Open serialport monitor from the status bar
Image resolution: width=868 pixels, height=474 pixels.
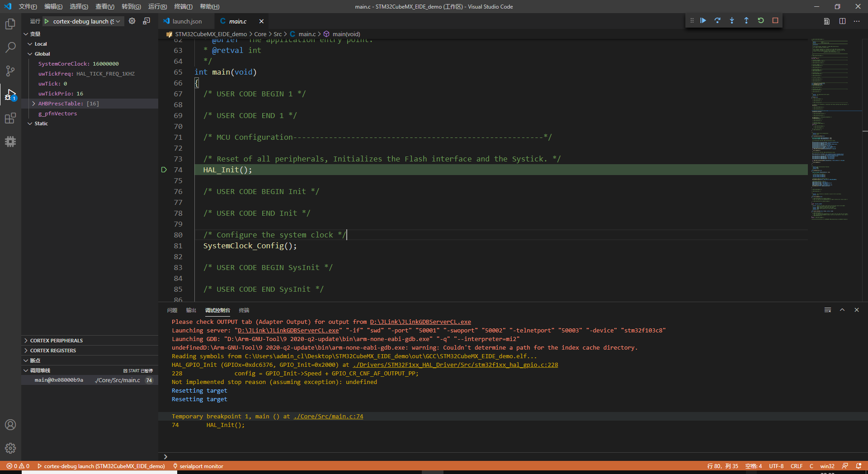tap(198, 466)
